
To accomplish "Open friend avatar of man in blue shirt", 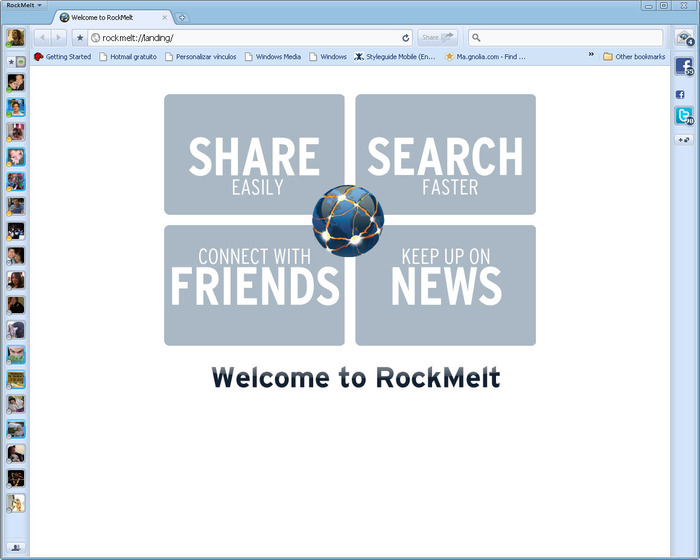I will pos(16,206).
